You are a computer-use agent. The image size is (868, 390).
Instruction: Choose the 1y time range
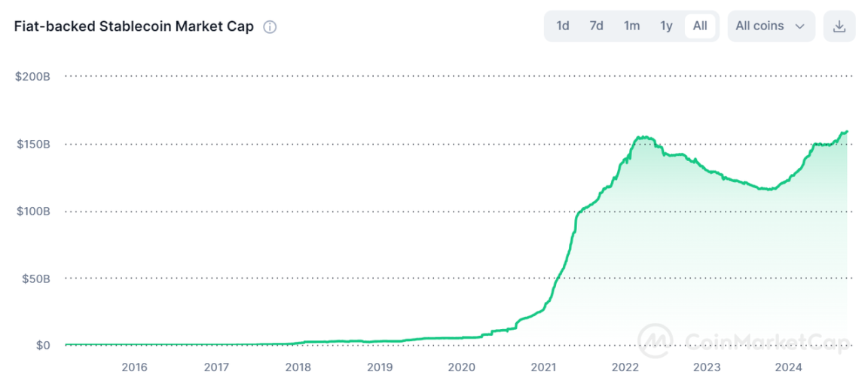(x=666, y=26)
